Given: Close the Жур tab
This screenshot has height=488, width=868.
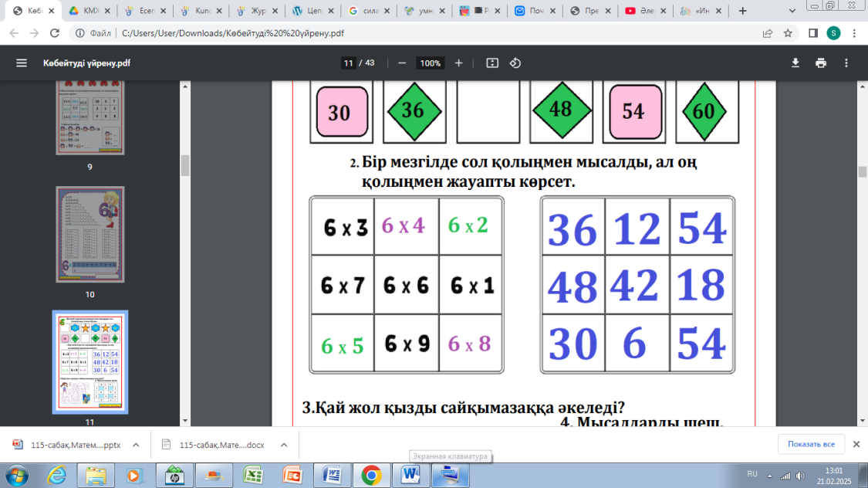Looking at the screenshot, I should [x=275, y=11].
